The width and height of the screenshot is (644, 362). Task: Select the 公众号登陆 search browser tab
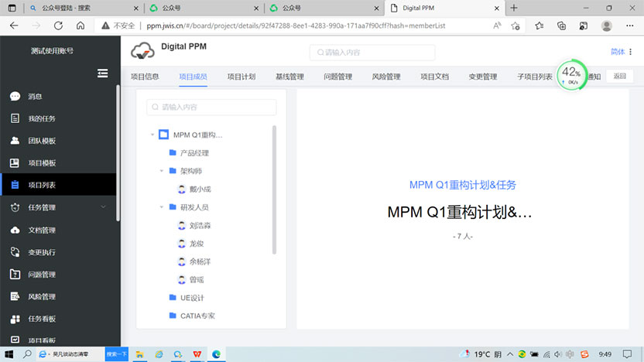click(x=84, y=9)
